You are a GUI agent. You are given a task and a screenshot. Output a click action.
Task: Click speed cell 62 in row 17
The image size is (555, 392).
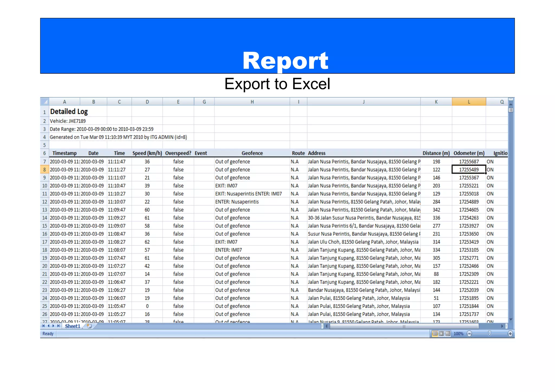point(147,242)
